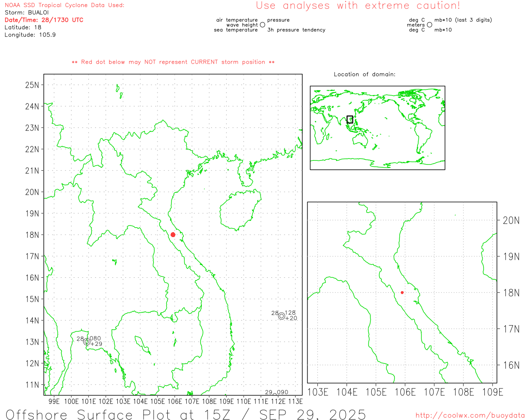Click the legend circle beside meters label
This screenshot has width=525, height=420.
(x=429, y=25)
